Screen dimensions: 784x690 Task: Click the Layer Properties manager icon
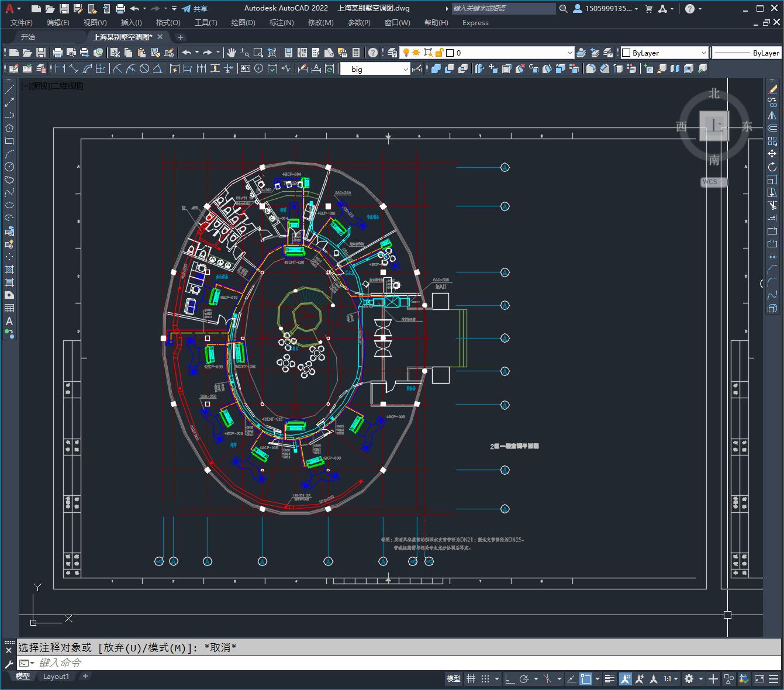click(x=392, y=53)
